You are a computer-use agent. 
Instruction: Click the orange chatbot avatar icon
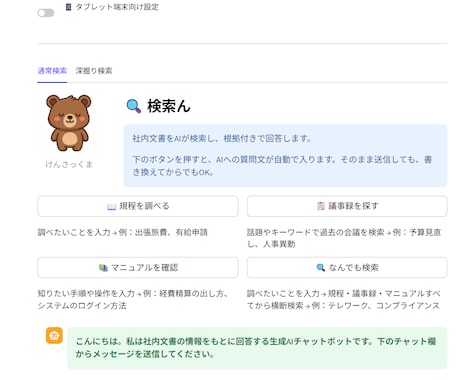[x=54, y=335]
